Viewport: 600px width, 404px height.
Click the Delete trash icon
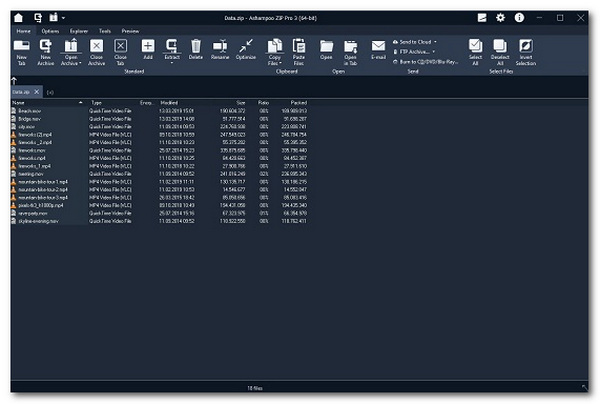coord(196,46)
